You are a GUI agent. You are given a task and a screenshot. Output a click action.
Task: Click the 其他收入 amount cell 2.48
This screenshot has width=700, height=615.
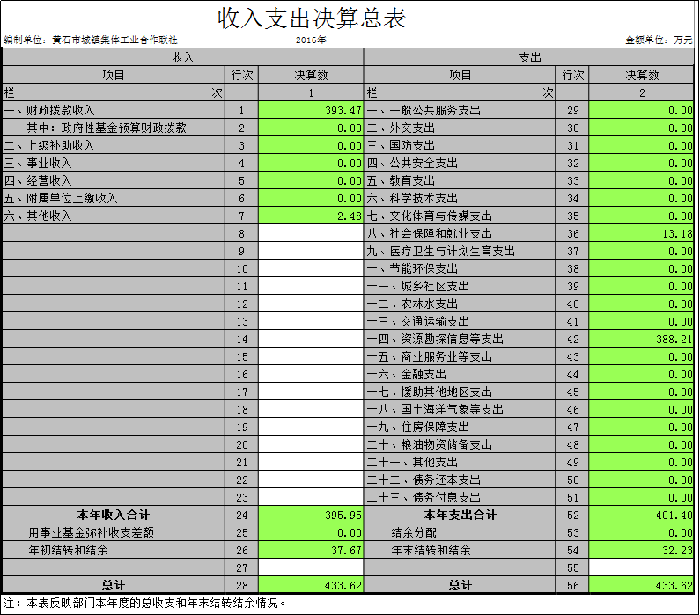(x=311, y=216)
